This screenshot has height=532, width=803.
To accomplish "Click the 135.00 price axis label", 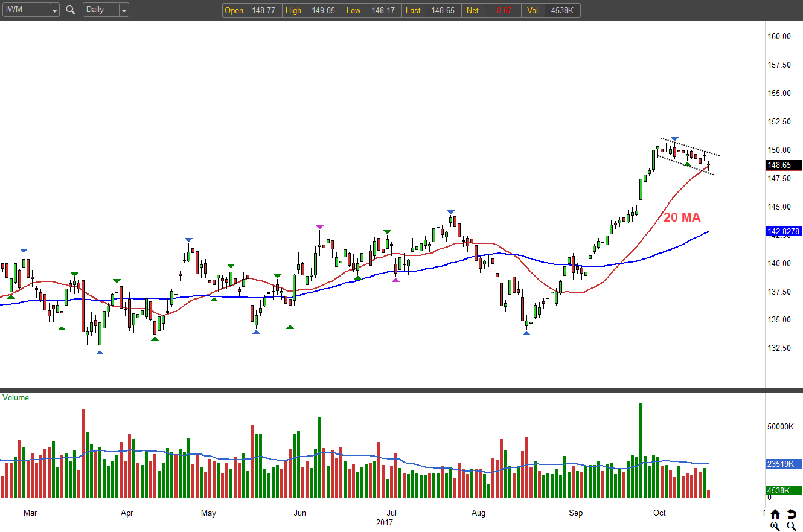I will pos(779,320).
